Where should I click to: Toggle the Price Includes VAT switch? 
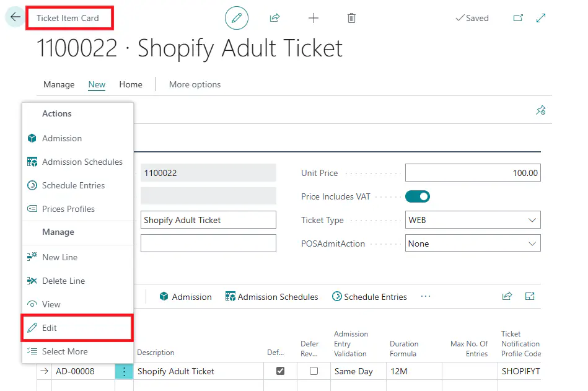(x=418, y=196)
